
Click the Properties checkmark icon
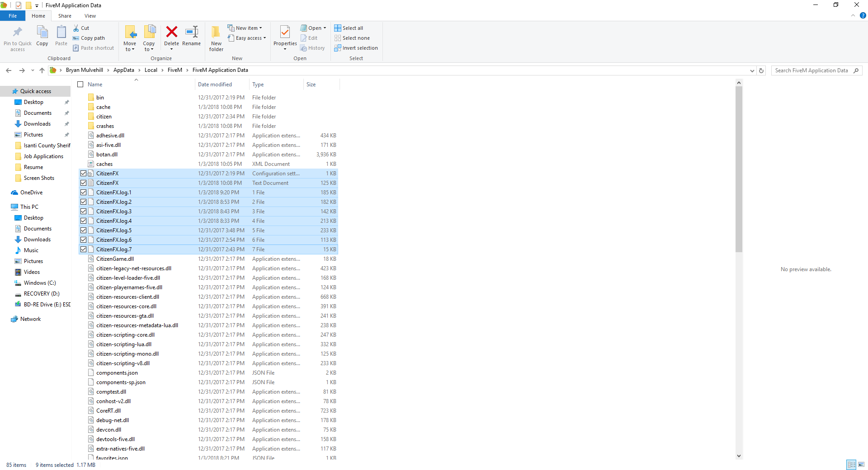[285, 32]
